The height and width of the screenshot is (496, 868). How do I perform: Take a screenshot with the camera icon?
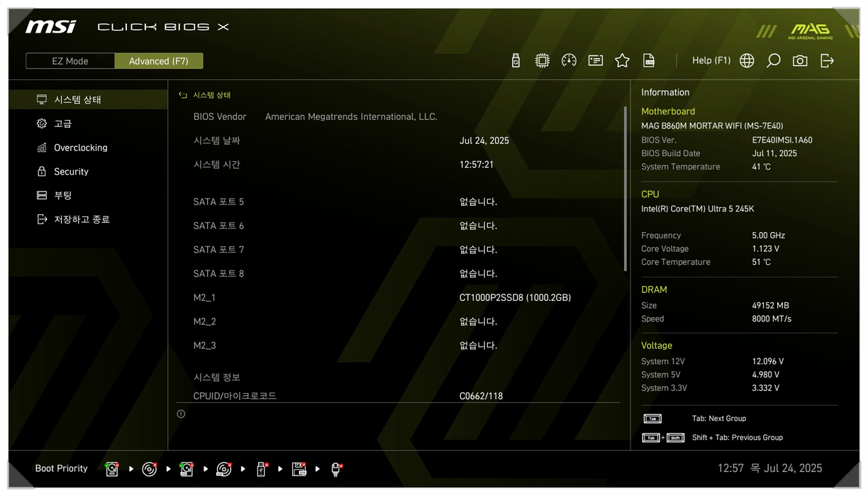click(800, 61)
